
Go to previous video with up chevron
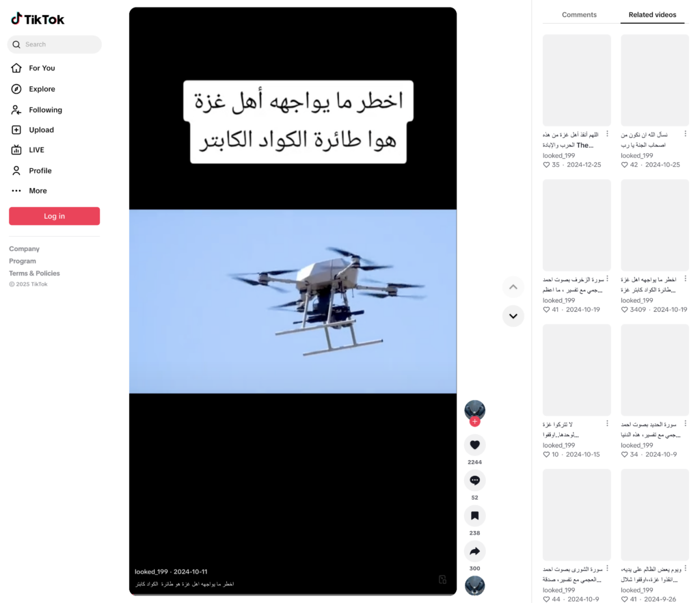[x=513, y=287]
